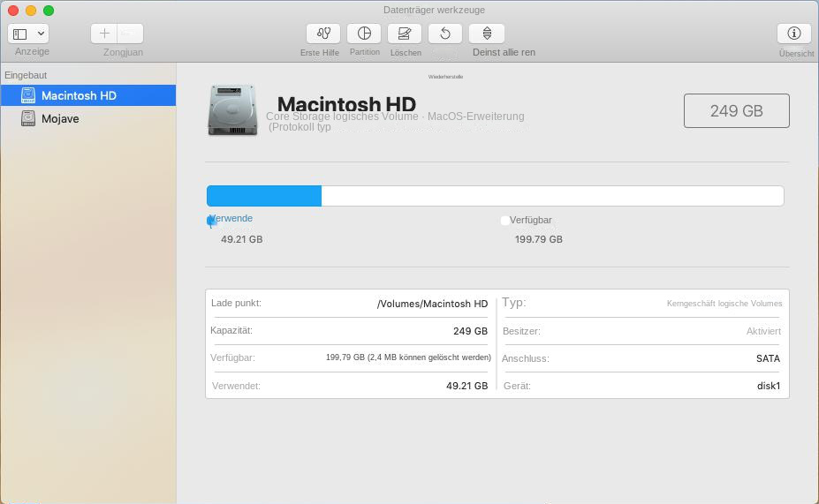This screenshot has width=819, height=504.
Task: Click the blue used-space bar segment
Action: [x=263, y=196]
